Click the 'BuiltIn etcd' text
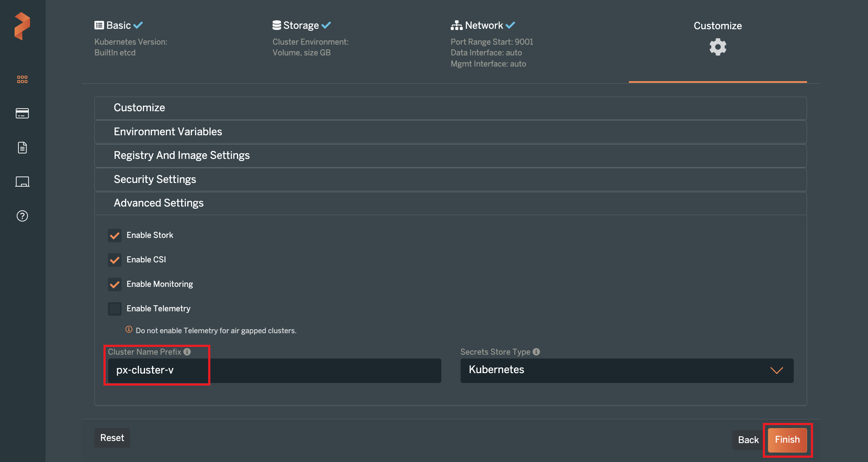Viewport: 868px width, 462px height. click(115, 52)
